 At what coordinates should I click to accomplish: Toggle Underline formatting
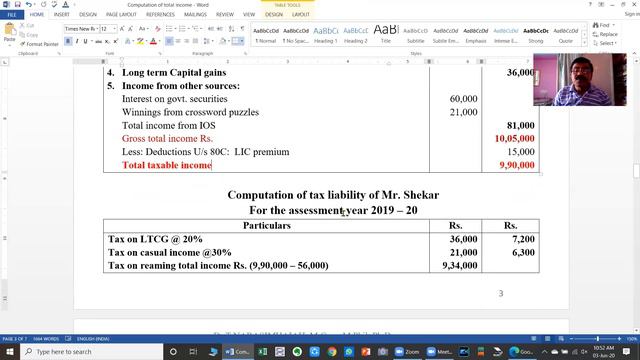coord(85,41)
